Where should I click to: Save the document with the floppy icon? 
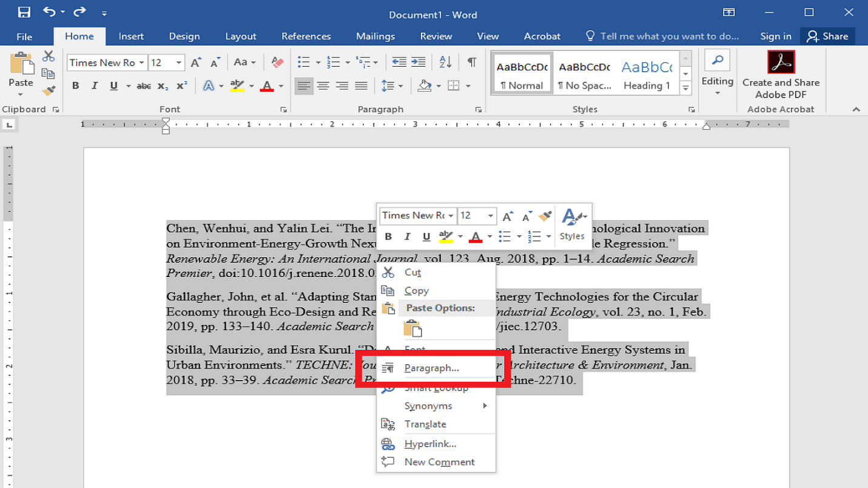click(24, 12)
